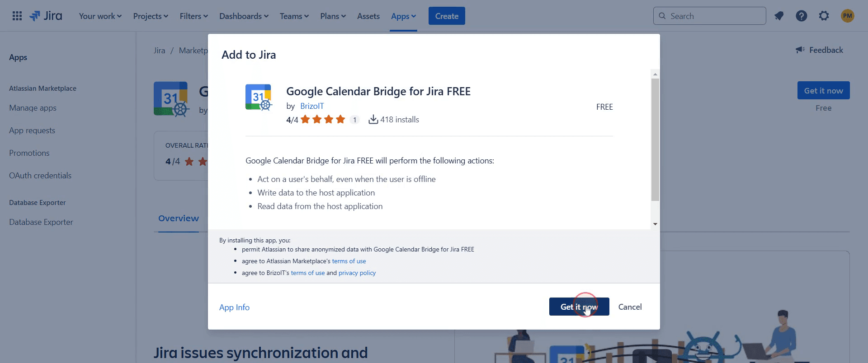868x363 pixels.
Task: Click the Feedback button
Action: pos(819,50)
